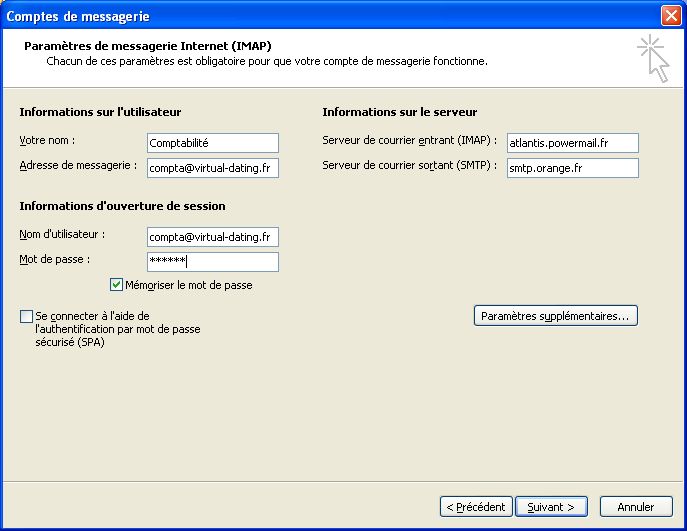This screenshot has width=687, height=531.
Task: Click the Mot de passe field
Action: click(x=212, y=262)
